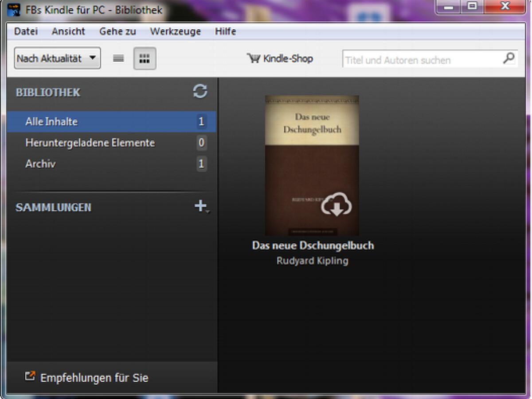The image size is (532, 399).
Task: Close the Kindle für PC window
Action: pyautogui.click(x=505, y=7)
